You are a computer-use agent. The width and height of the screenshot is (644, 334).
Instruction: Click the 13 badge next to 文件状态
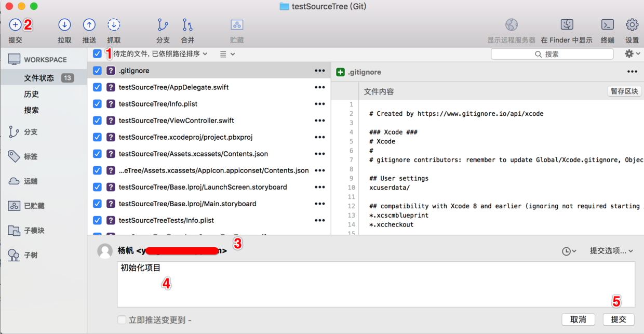pos(68,78)
